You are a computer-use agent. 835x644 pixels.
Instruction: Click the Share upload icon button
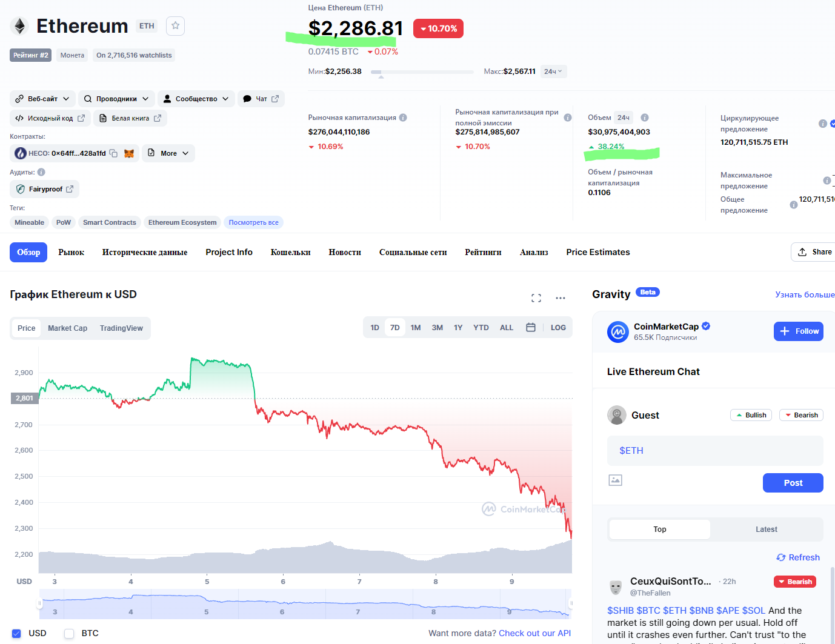(x=815, y=252)
